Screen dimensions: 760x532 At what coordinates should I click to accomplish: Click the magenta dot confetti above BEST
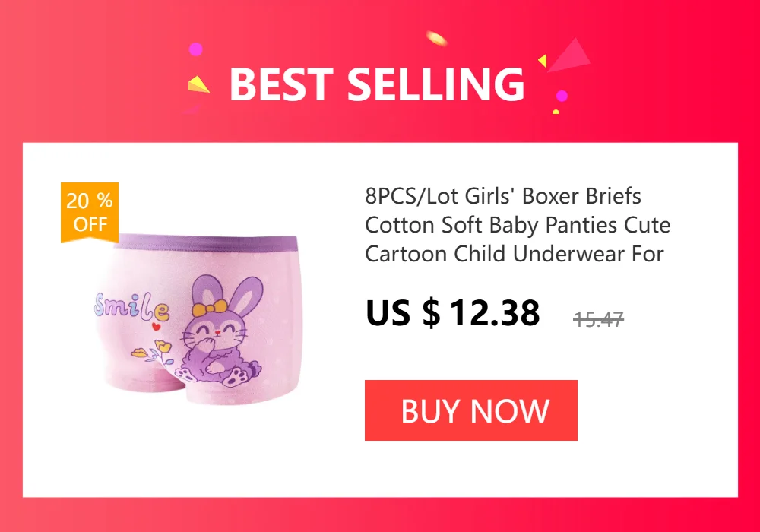pos(195,49)
